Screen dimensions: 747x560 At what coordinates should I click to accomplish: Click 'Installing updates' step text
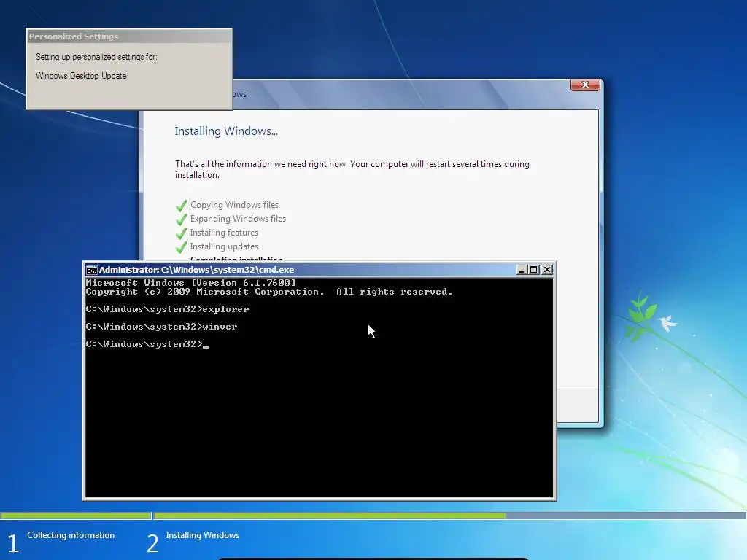[225, 246]
